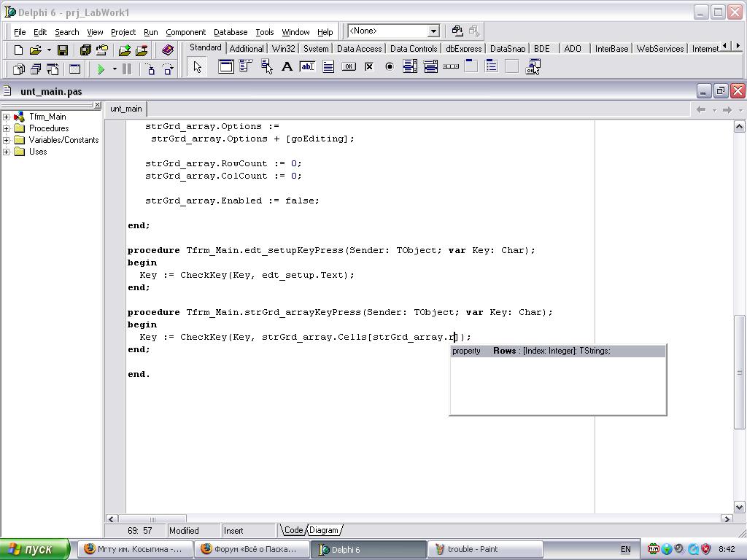Image resolution: width=747 pixels, height=560 pixels.
Task: Click the Windows Start button 'пуск'
Action: pos(35,549)
